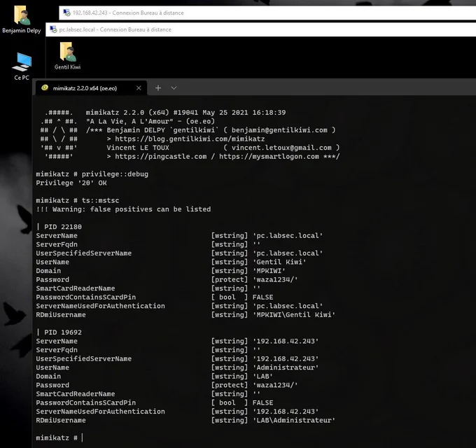Click the RDP icon in the pc.labsec.local title bar
476x448 pixels.
click(53, 29)
